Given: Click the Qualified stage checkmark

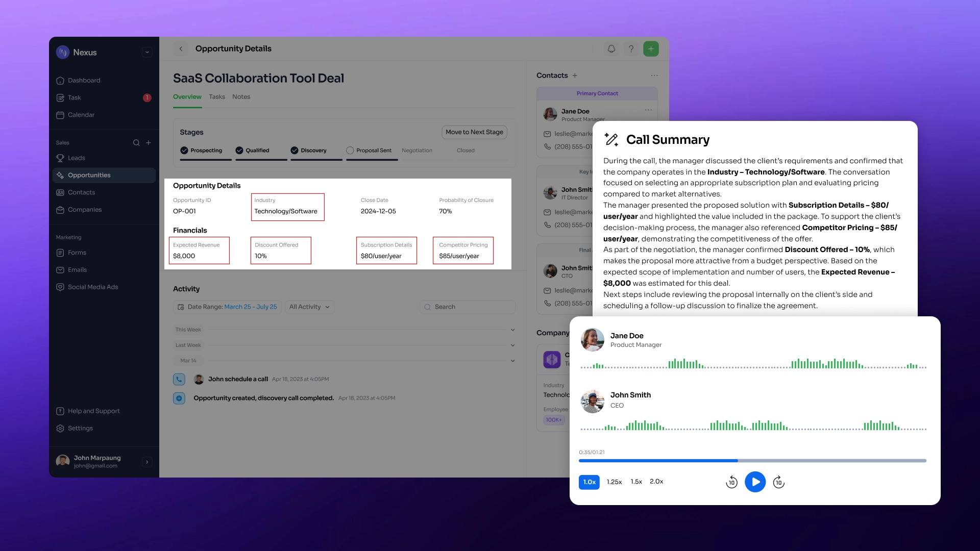Looking at the screenshot, I should 238,150.
